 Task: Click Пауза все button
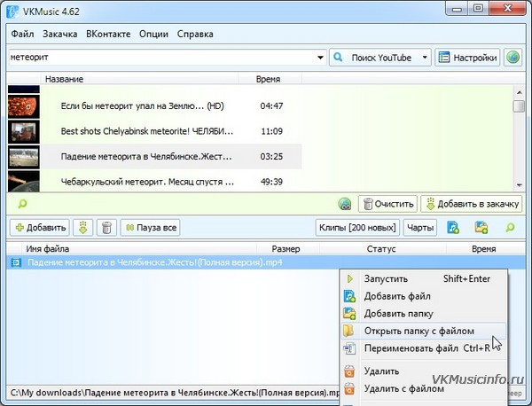pyautogui.click(x=151, y=228)
